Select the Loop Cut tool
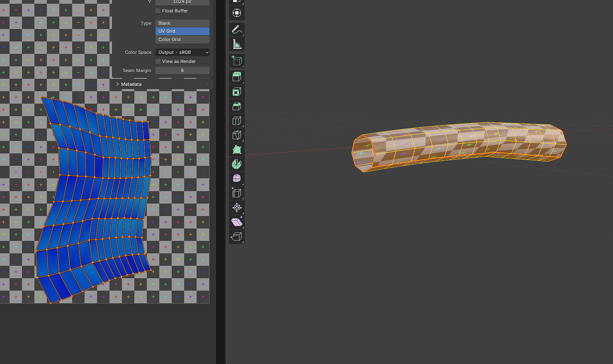This screenshot has height=364, width=613. pos(237,121)
